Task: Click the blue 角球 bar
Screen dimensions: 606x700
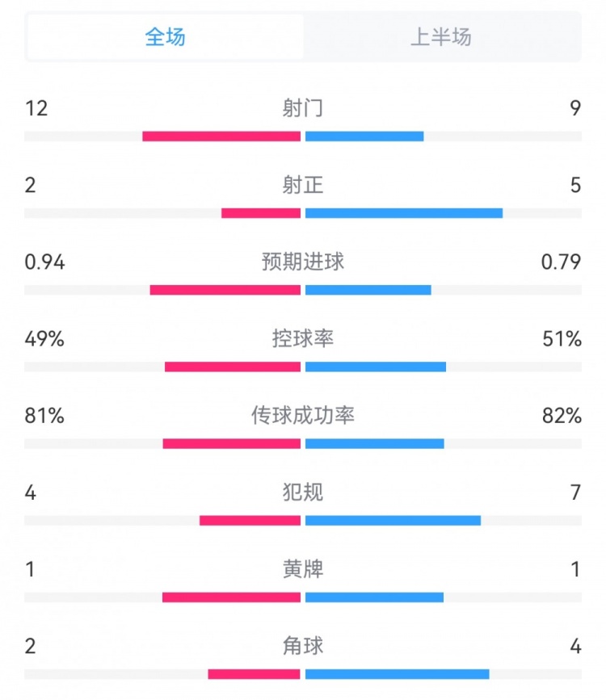Action: 398,673
